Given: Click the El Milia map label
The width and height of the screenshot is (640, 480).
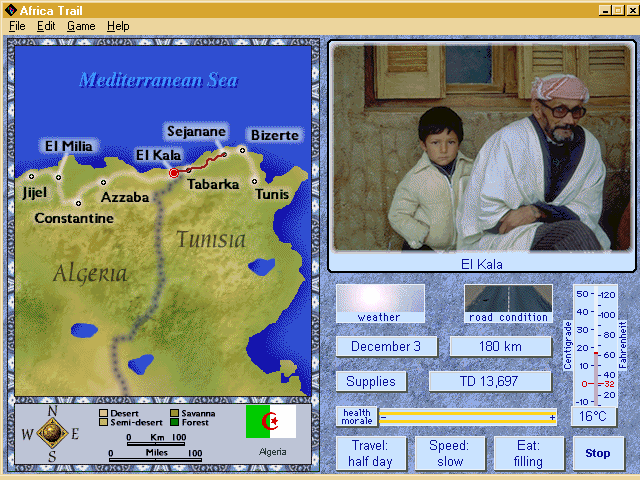Looking at the screenshot, I should tap(69, 146).
